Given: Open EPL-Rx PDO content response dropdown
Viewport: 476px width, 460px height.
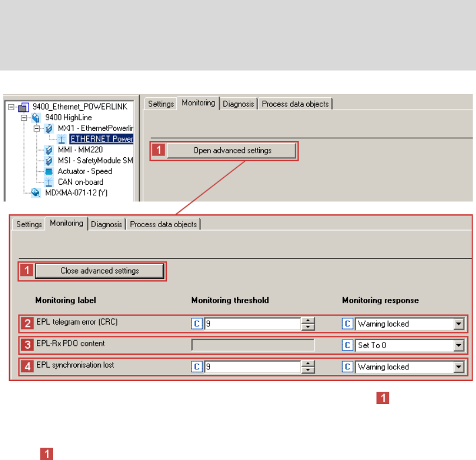Looking at the screenshot, I should (x=459, y=345).
